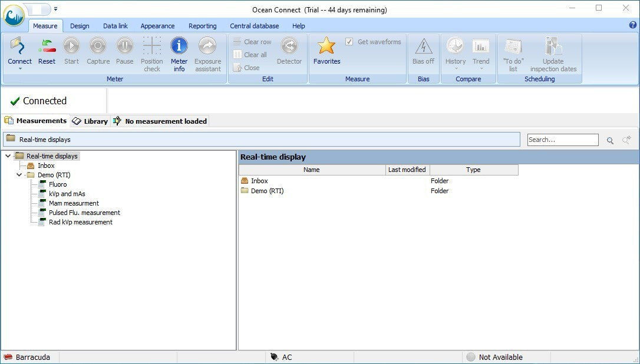640x364 pixels.
Task: Open the Detector icon
Action: (289, 46)
